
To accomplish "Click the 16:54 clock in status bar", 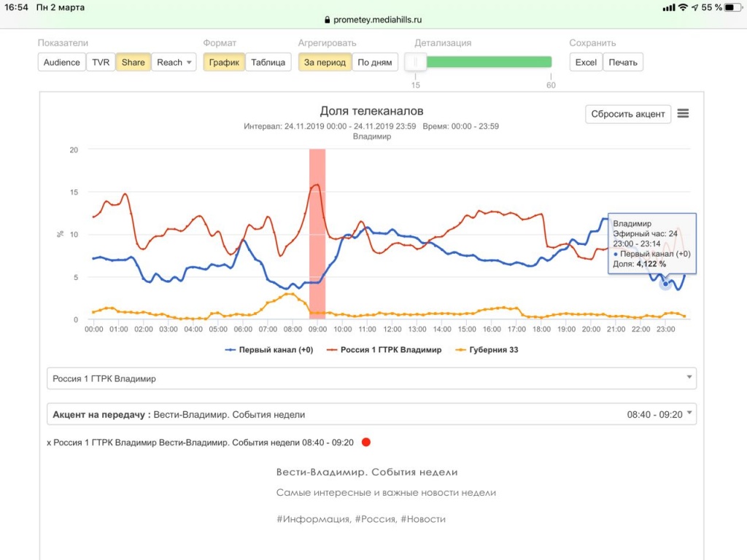I will pyautogui.click(x=16, y=7).
